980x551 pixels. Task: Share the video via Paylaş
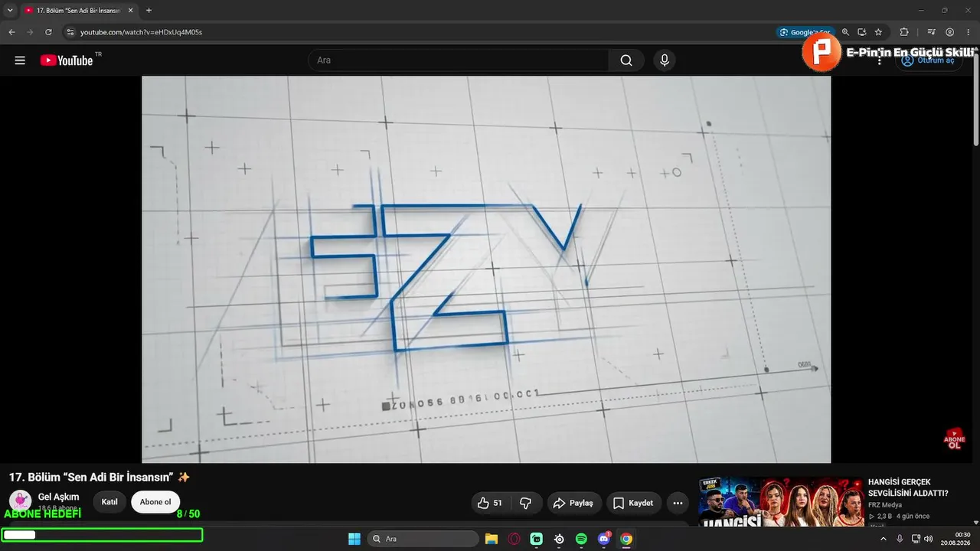574,503
